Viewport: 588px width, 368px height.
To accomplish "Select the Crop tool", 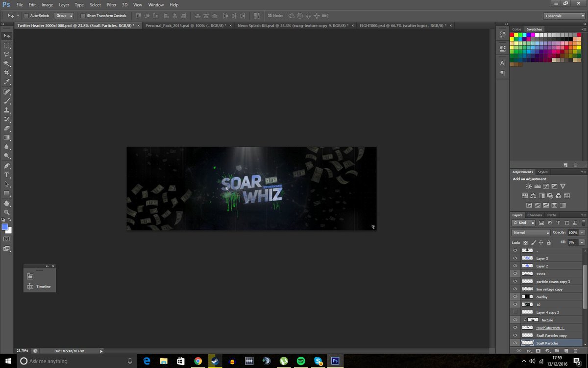I will pyautogui.click(x=7, y=72).
